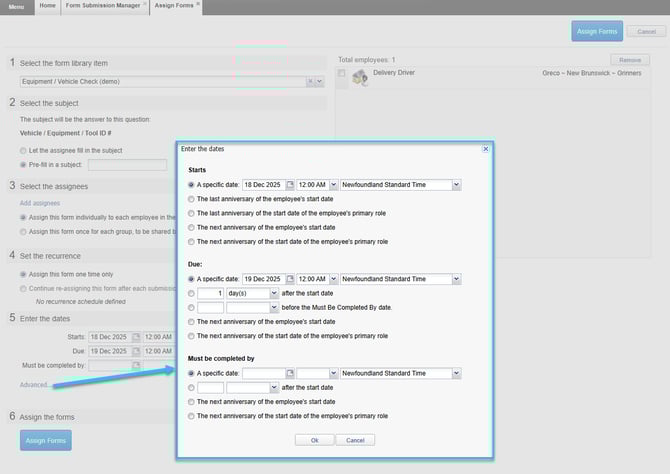Select Pre-fill in a subject radio
This screenshot has height=474, width=670.
[23, 165]
